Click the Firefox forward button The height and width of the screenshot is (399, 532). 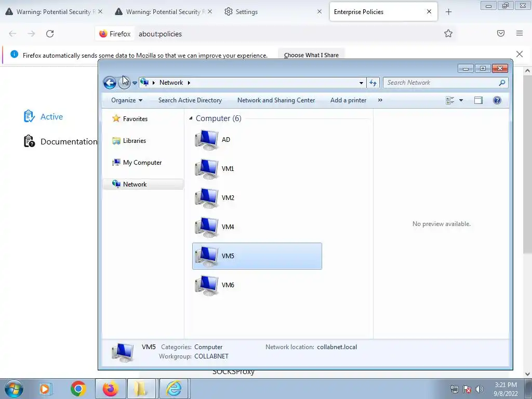click(x=31, y=34)
